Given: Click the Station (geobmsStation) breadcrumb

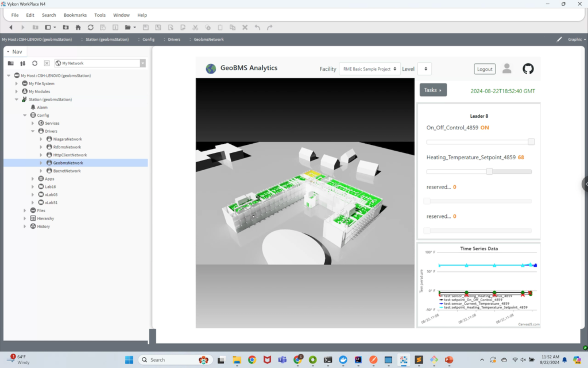Looking at the screenshot, I should (107, 39).
